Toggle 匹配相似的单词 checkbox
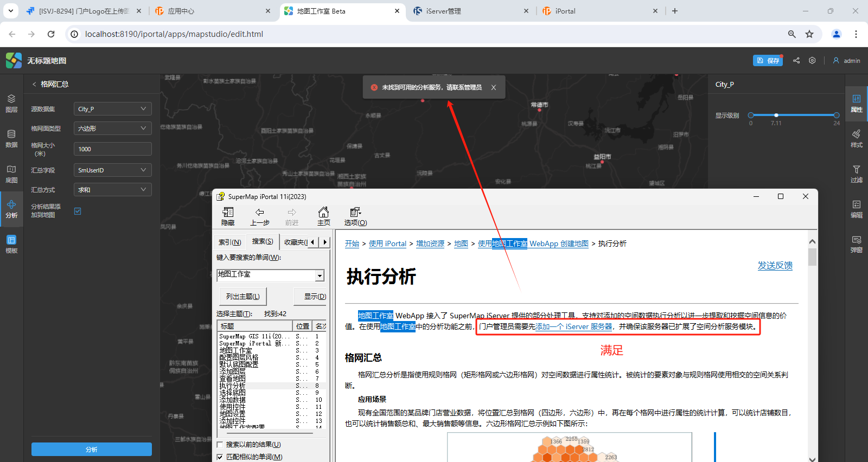The width and height of the screenshot is (868, 462). click(220, 457)
